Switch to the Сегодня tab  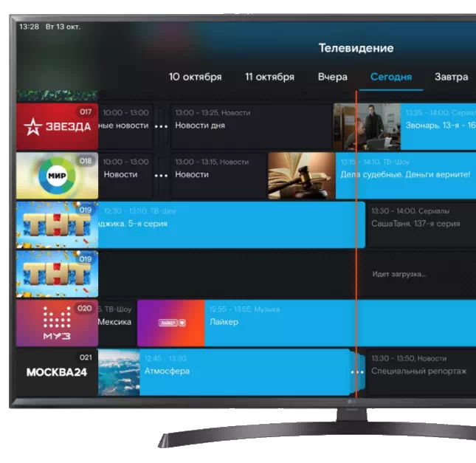[x=390, y=77]
